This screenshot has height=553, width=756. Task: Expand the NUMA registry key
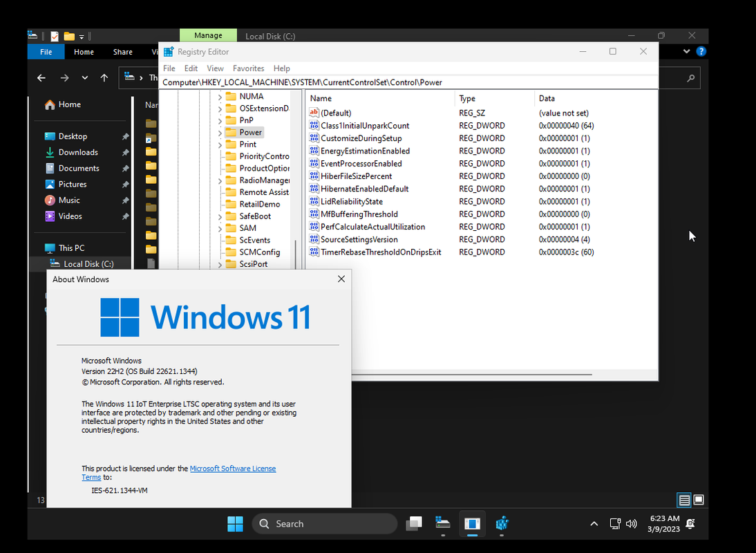point(220,96)
